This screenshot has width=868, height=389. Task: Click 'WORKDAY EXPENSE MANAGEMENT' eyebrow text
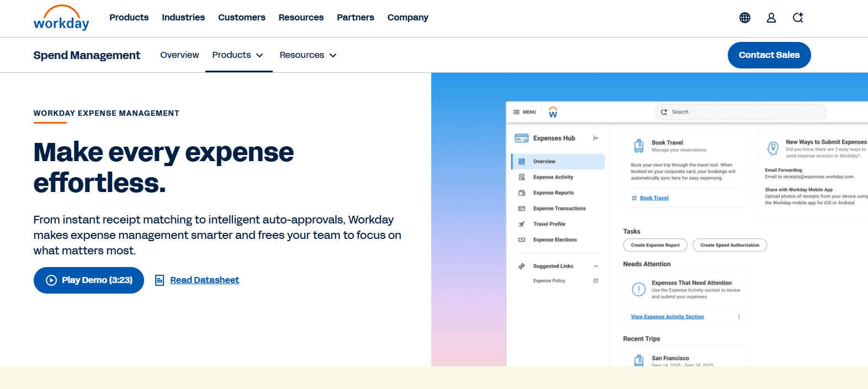point(107,113)
